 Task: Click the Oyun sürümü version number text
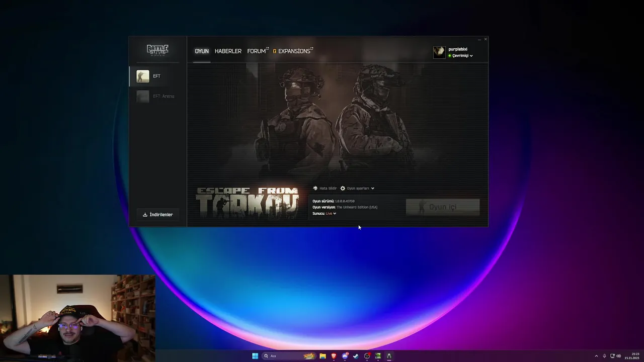(x=345, y=201)
